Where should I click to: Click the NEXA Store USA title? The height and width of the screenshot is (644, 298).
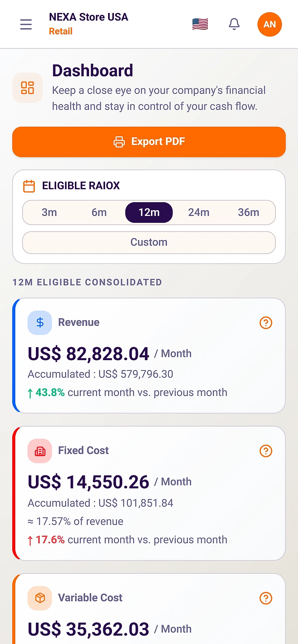[x=89, y=17]
